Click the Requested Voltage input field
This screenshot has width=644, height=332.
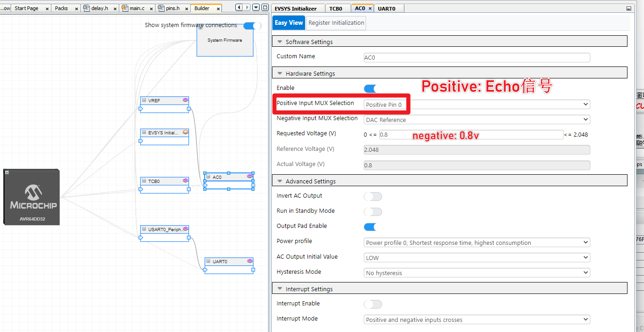471,134
